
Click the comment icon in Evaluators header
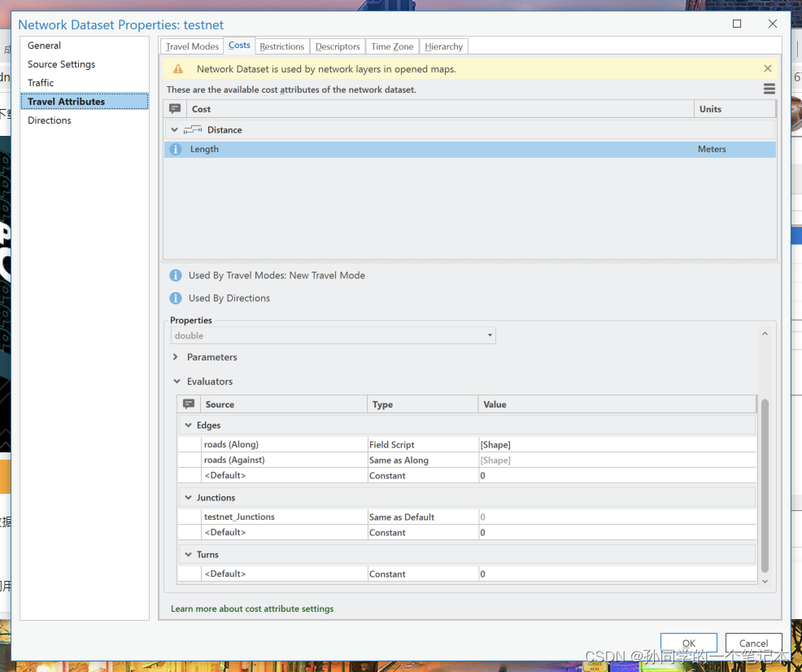188,404
